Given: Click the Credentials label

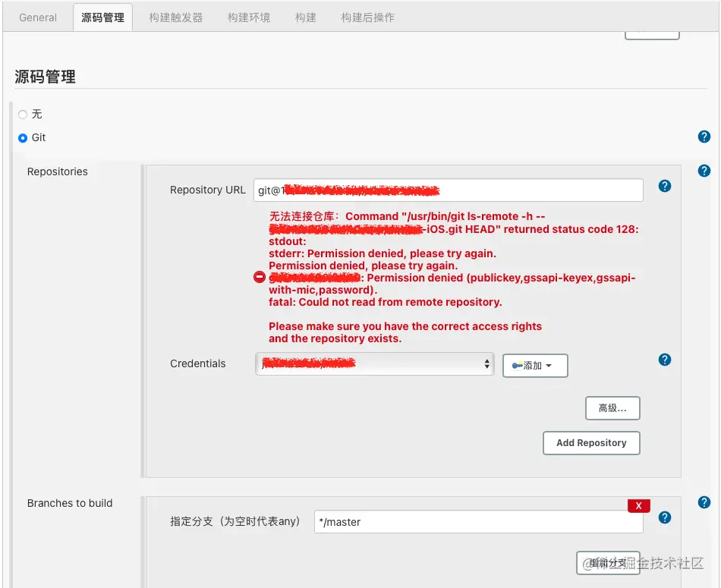Looking at the screenshot, I should coord(198,363).
